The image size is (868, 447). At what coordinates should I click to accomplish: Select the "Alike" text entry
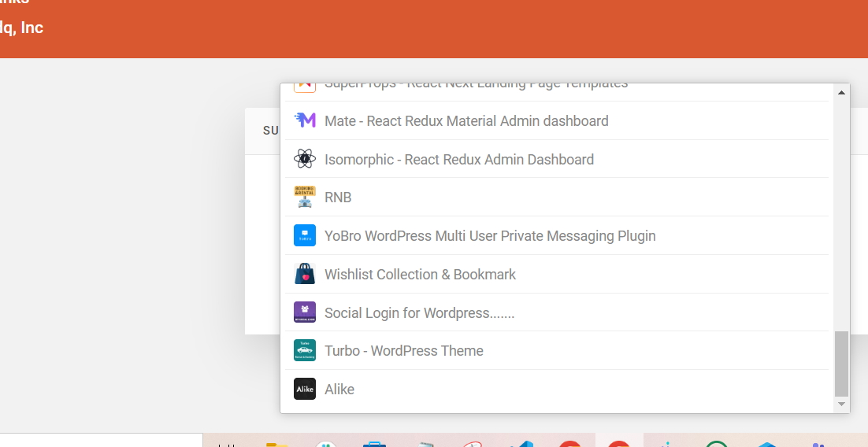[x=339, y=390]
